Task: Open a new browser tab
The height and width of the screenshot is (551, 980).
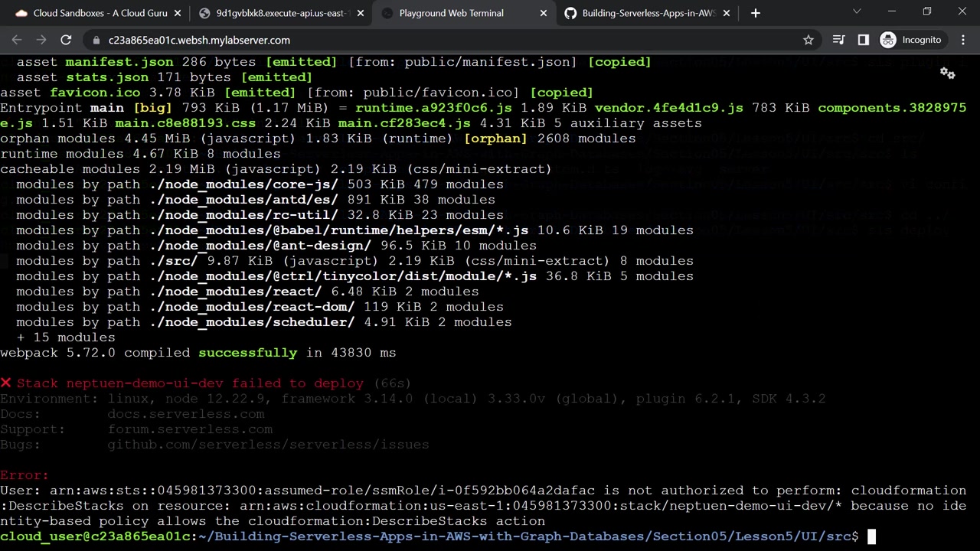Action: 755,13
